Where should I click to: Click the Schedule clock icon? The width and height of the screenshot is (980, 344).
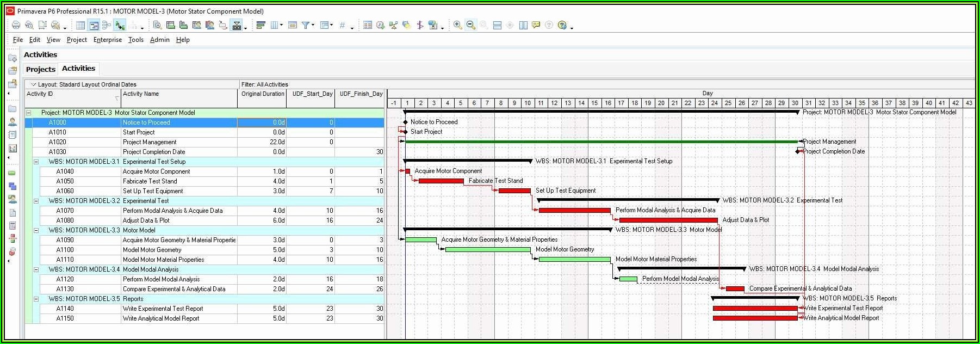click(380, 25)
